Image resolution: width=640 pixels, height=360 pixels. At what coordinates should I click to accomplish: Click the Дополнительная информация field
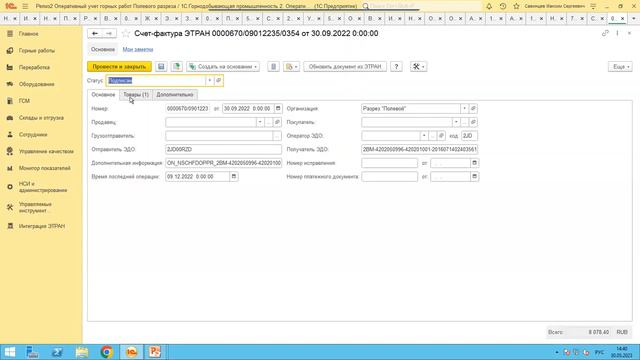[223, 163]
